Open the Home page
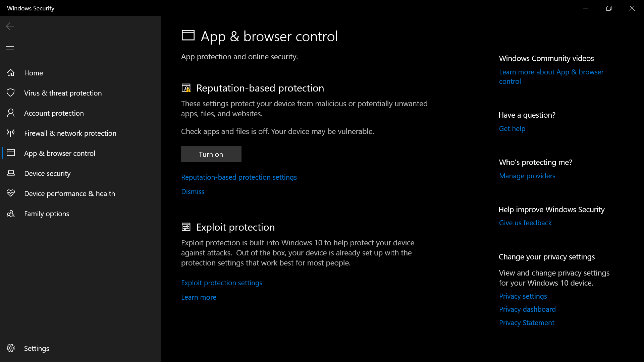 tap(80, 73)
